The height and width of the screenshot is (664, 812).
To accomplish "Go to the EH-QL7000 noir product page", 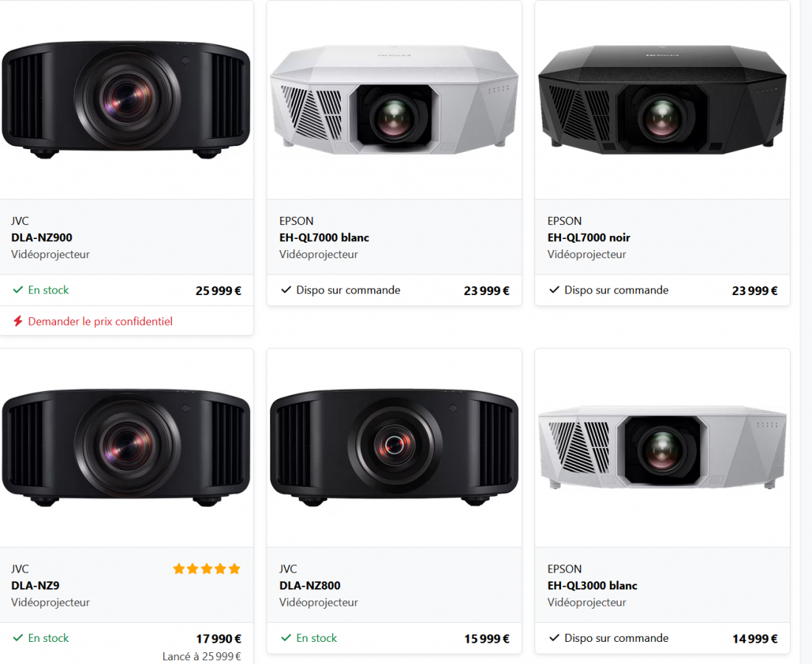I will pyautogui.click(x=588, y=238).
